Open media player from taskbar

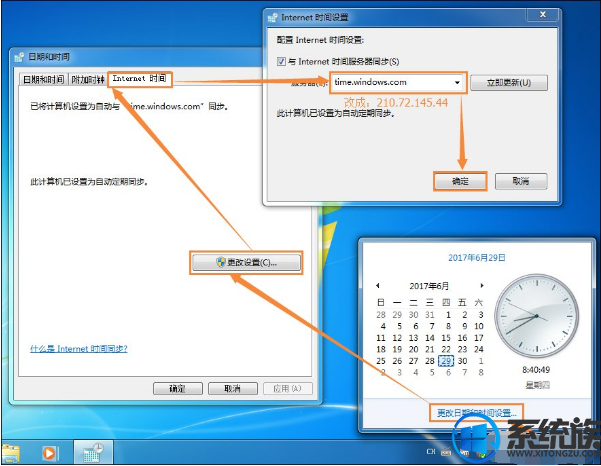[x=50, y=453]
